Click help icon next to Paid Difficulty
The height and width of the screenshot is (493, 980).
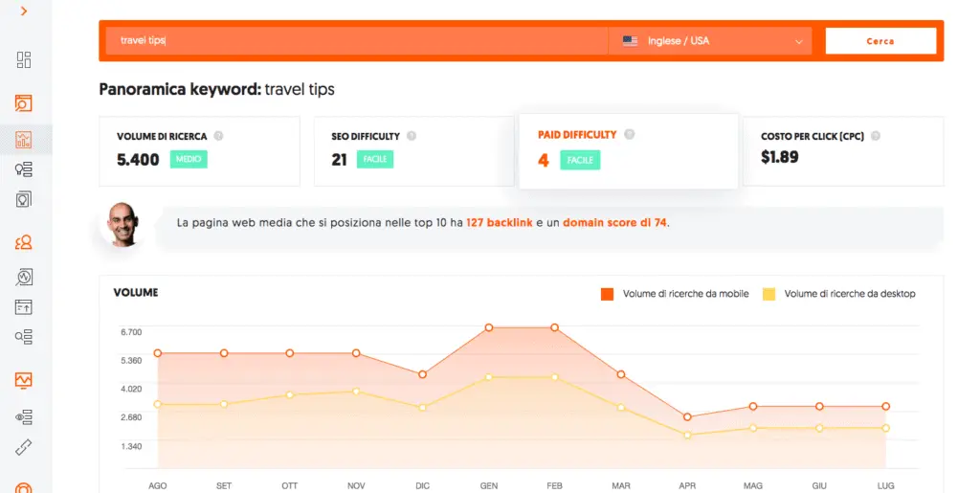[x=630, y=134]
